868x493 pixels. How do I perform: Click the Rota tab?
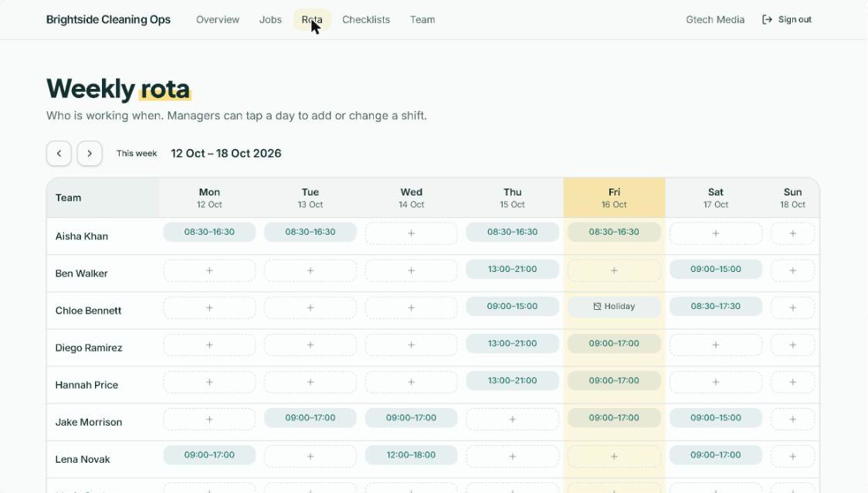(312, 19)
